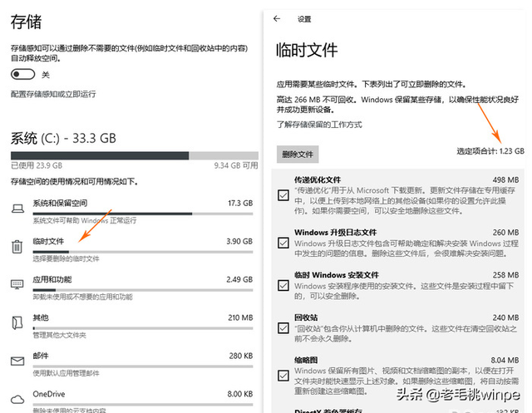Viewport: 532px width, 413px height.
Task: Uncheck the 传递优化文件 checkbox
Action: click(283, 195)
